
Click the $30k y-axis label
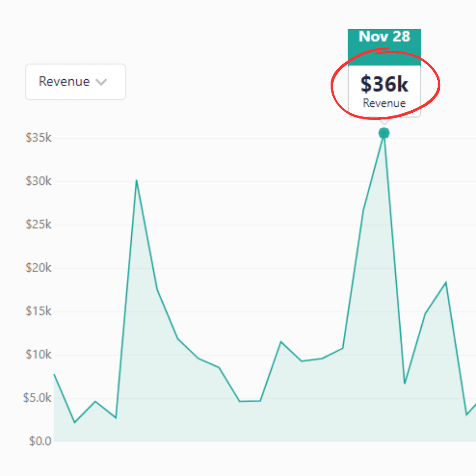point(39,181)
